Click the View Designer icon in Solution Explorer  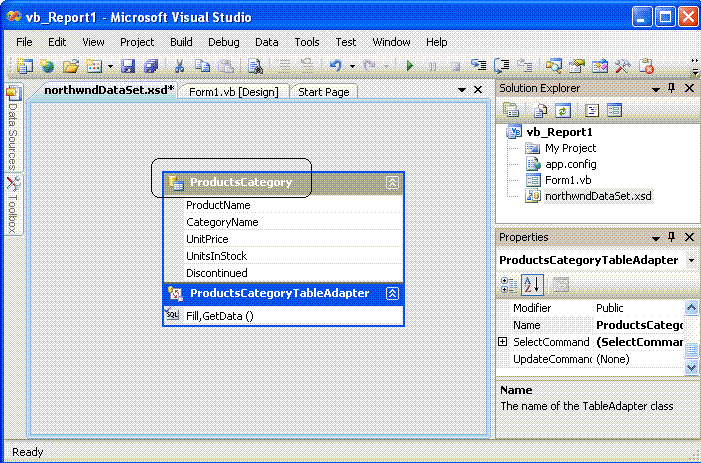614,110
